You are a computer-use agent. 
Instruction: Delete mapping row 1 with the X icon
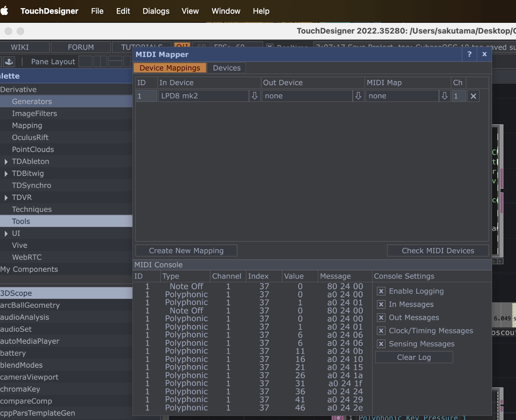473,96
